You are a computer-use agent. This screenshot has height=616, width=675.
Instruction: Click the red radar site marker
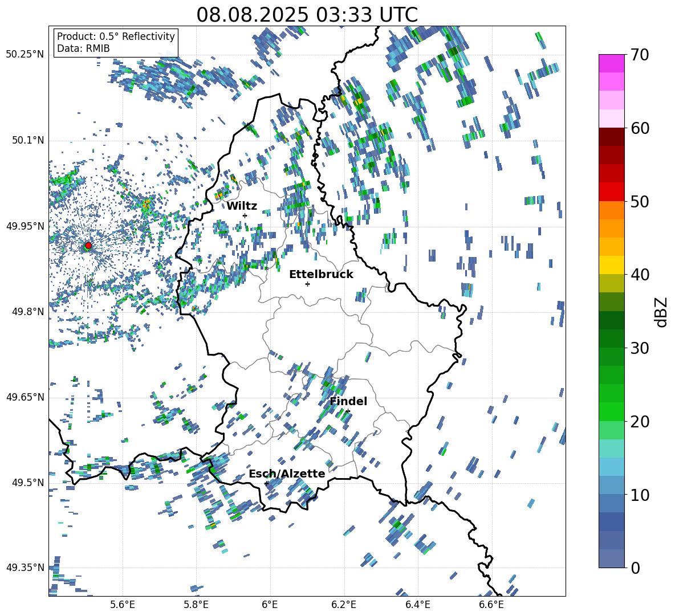coord(88,246)
